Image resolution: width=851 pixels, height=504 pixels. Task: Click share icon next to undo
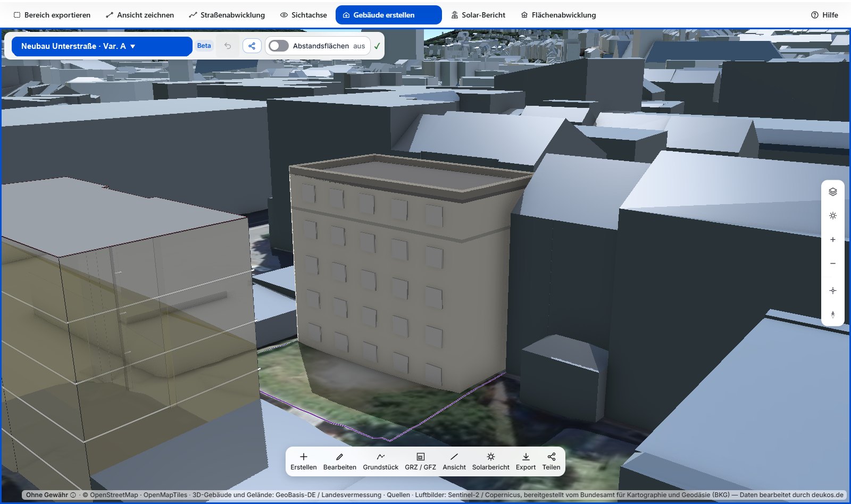click(x=252, y=46)
